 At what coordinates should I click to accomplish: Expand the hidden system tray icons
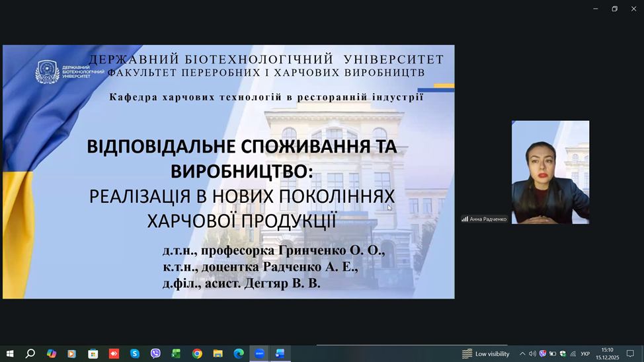522,354
